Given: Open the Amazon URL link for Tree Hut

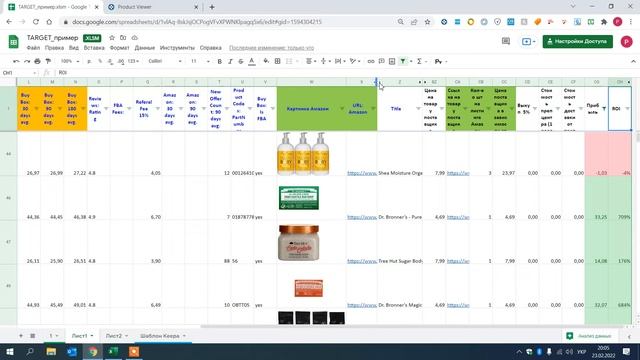Looking at the screenshot, I should point(362,261).
